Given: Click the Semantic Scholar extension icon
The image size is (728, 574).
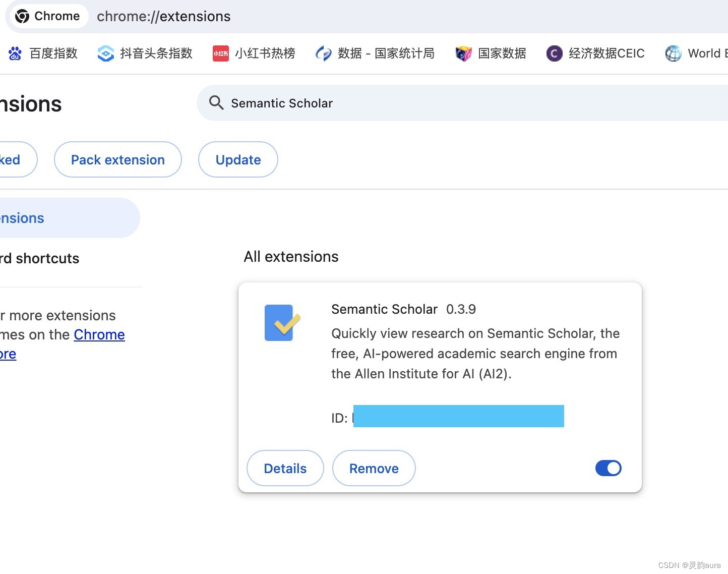Looking at the screenshot, I should (x=282, y=323).
